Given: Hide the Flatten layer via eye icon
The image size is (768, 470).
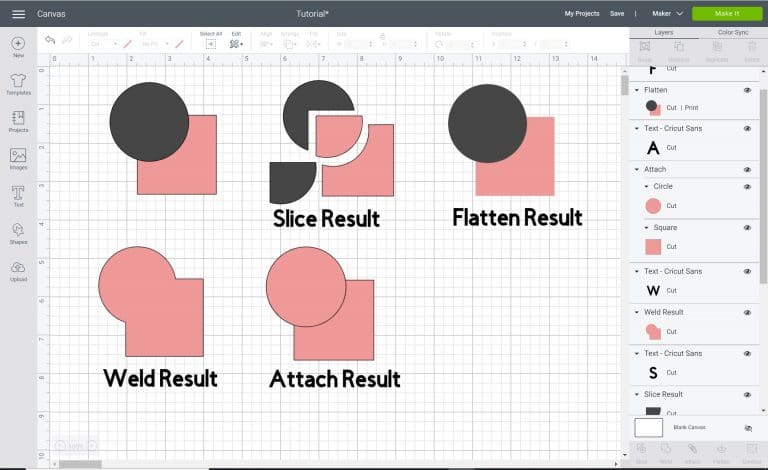Looking at the screenshot, I should [747, 90].
